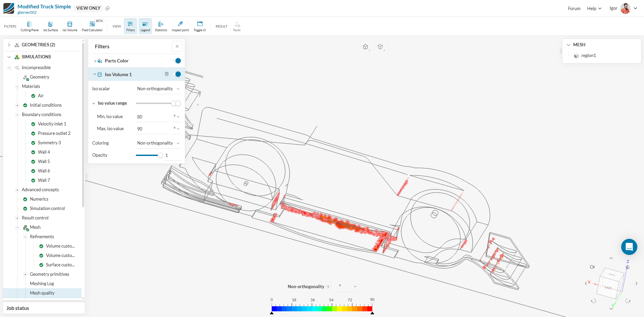Rotate view upward with orientation cube arrow
Viewport: 644px width, 317px height.
[x=611, y=258]
